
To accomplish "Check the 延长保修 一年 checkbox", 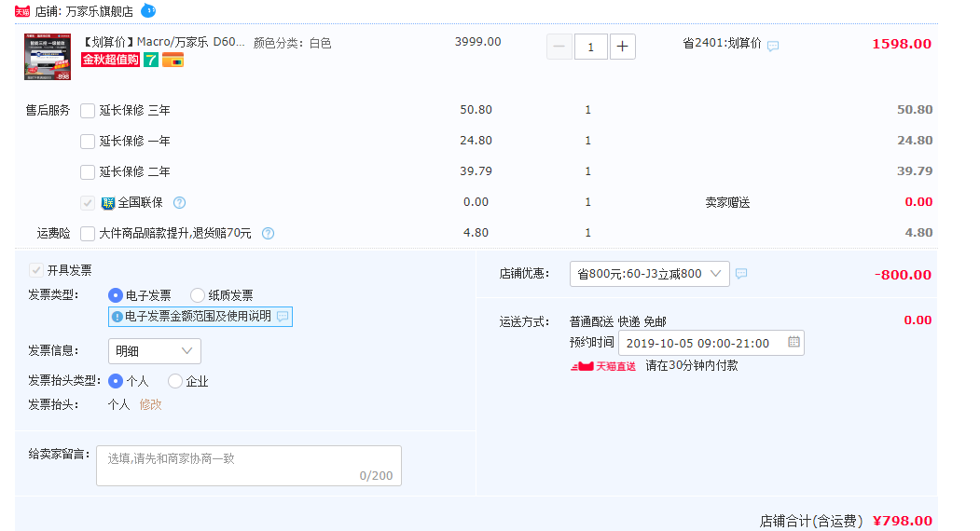I will (88, 142).
